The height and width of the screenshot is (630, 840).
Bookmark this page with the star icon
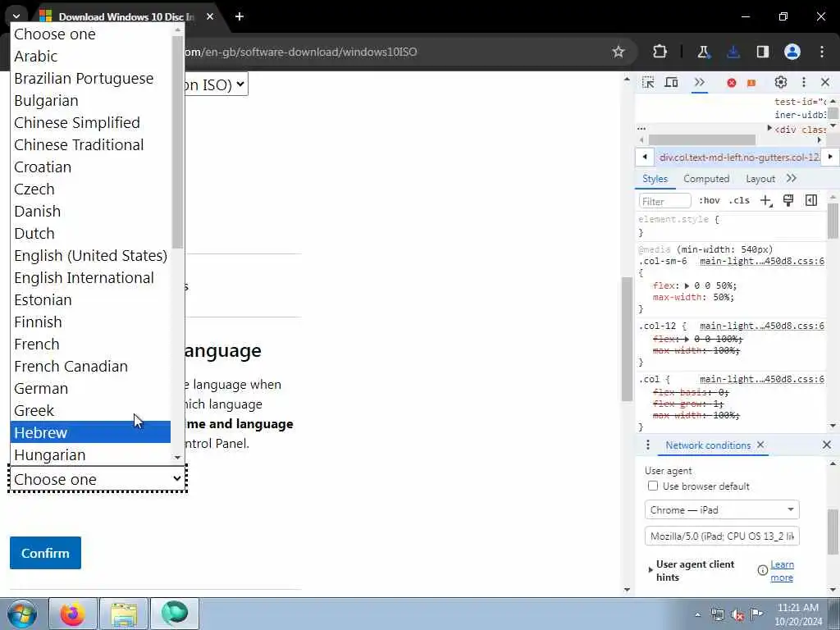[619, 52]
